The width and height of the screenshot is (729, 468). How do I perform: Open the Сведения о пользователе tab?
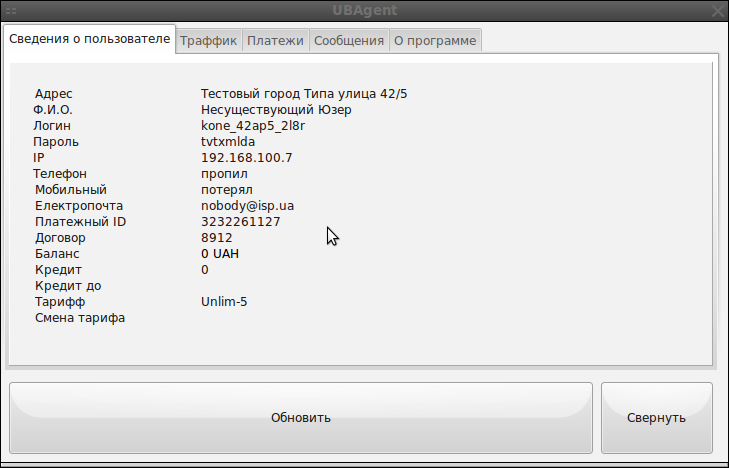pos(90,39)
